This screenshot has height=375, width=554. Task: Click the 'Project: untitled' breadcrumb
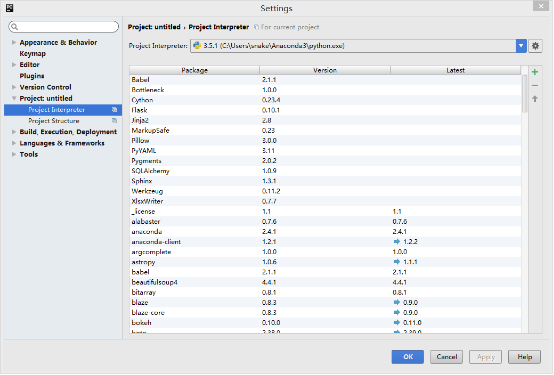pyautogui.click(x=154, y=27)
